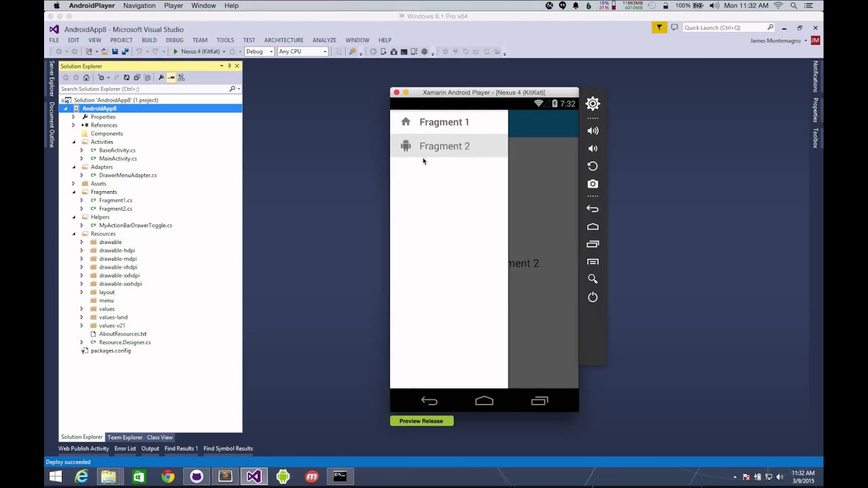Click the sidebar home icon
The width and height of the screenshot is (868, 488).
593,226
